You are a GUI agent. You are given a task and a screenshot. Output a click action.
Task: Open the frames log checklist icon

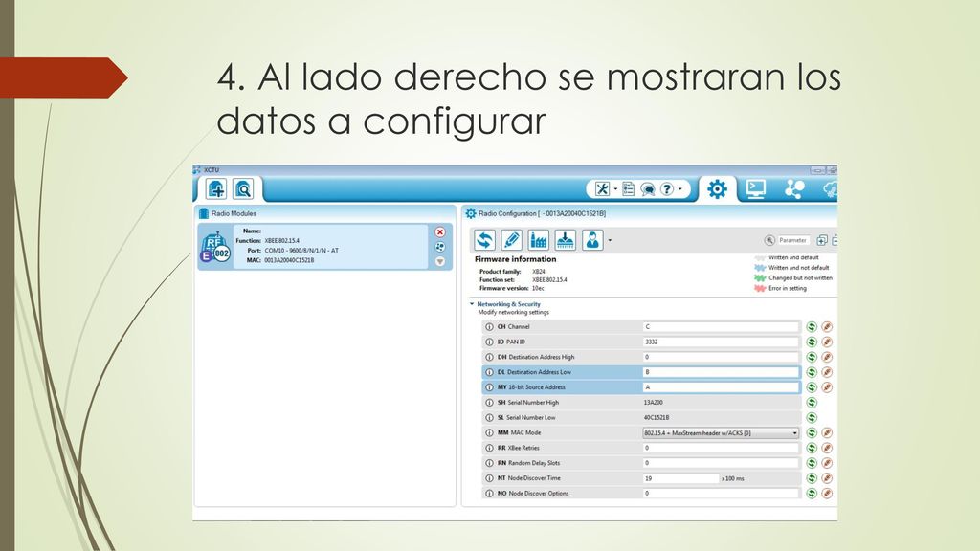point(629,189)
